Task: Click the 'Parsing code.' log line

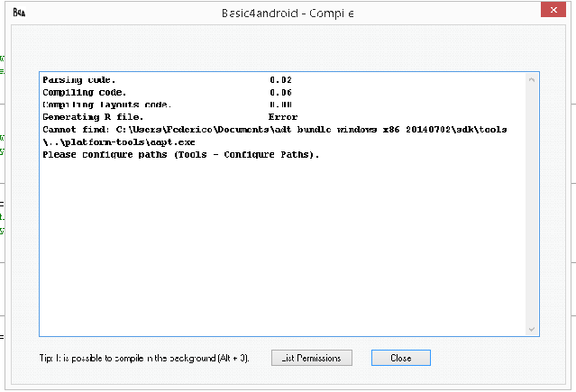Action: [x=79, y=79]
